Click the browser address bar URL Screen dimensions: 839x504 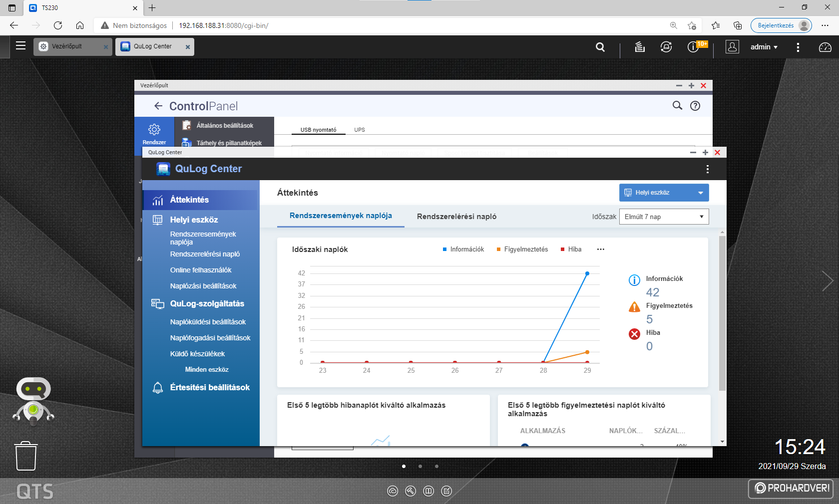click(x=223, y=25)
